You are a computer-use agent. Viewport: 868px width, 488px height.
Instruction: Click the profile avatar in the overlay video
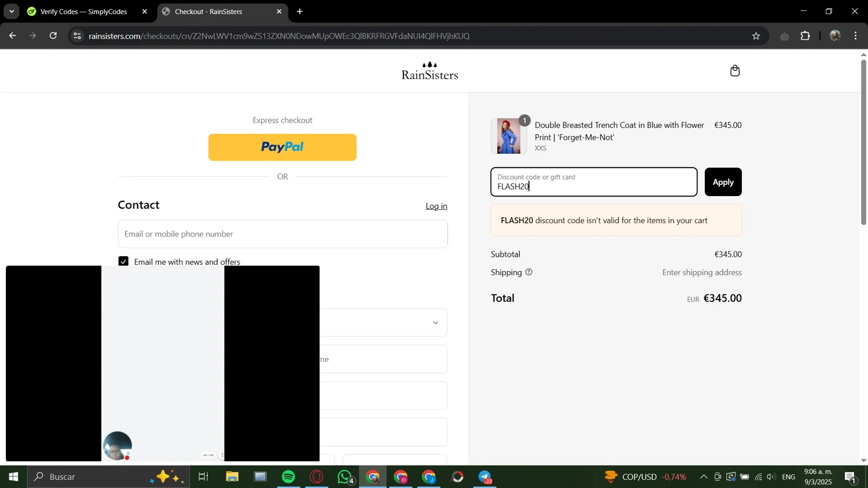pyautogui.click(x=117, y=446)
